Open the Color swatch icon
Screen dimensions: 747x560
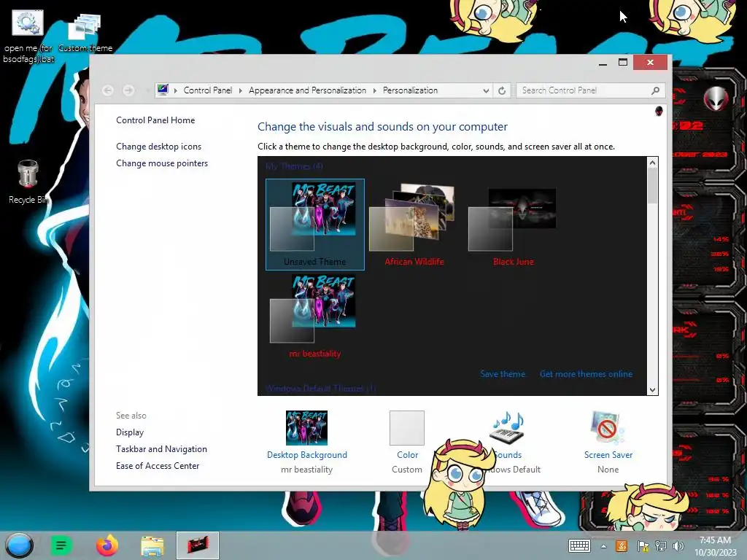click(x=407, y=427)
